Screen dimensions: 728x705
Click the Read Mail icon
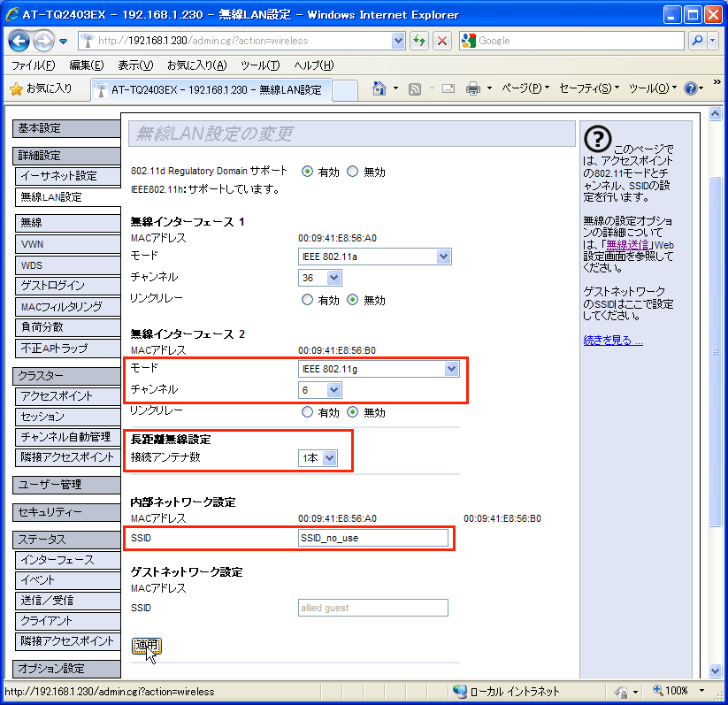tap(448, 88)
